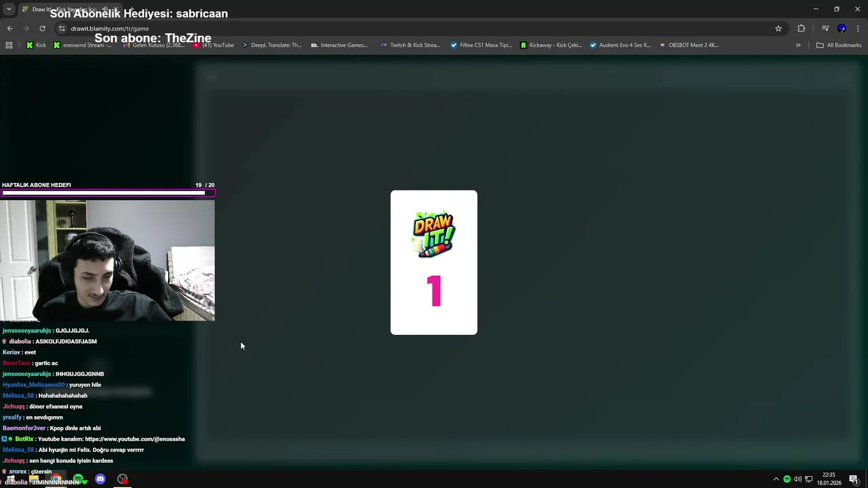Click chat message 'yuruyen hile'

coord(85,385)
